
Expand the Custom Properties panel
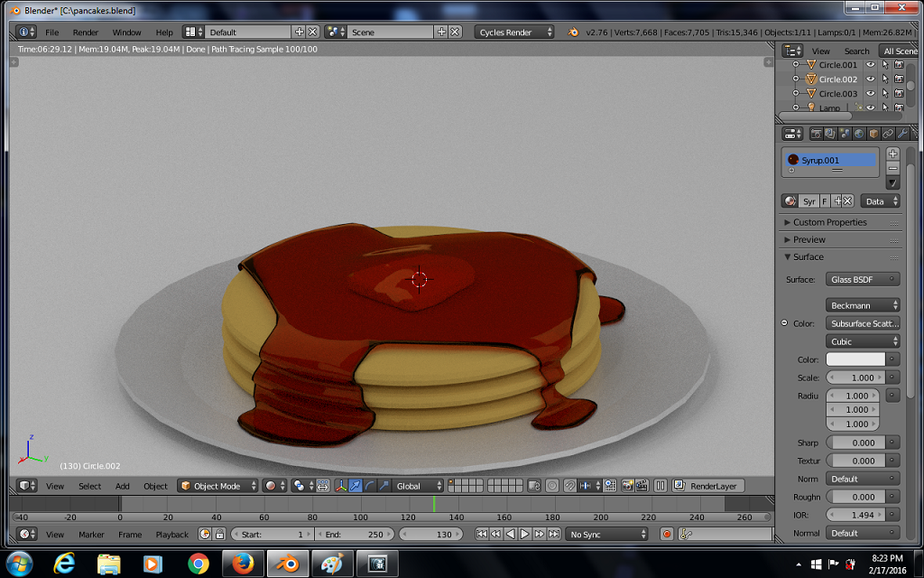coord(829,222)
